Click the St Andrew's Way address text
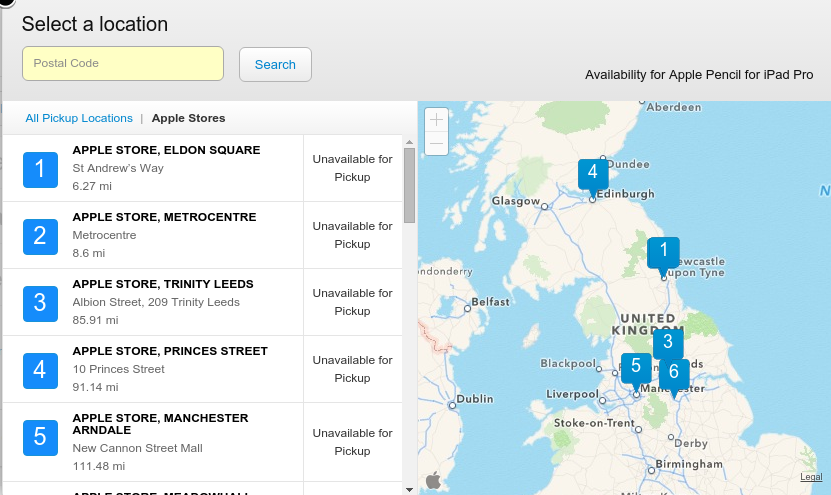Image resolution: width=831 pixels, height=495 pixels. (118, 168)
